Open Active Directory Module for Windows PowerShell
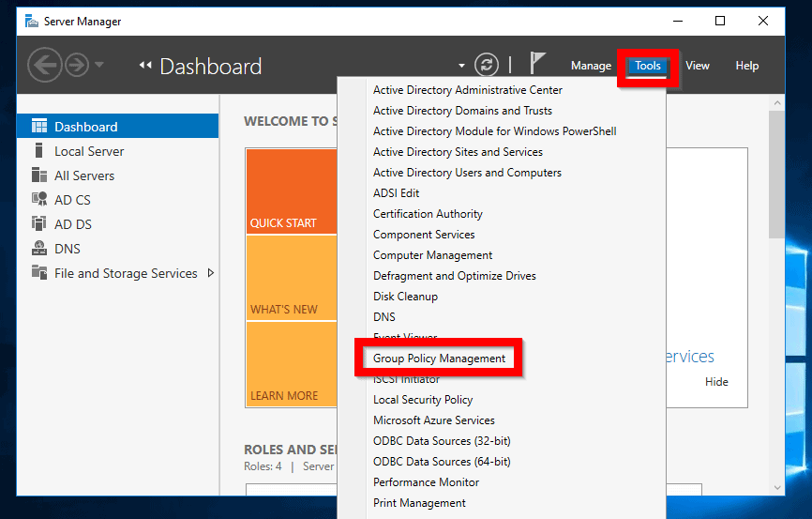 [494, 131]
